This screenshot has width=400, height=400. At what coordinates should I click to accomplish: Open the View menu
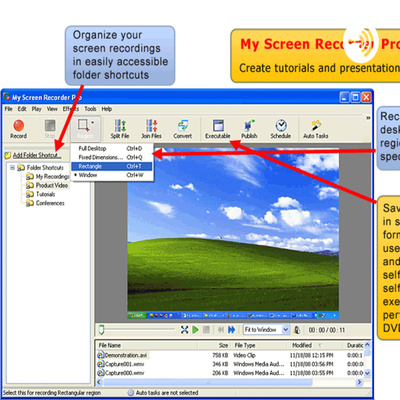[52, 109]
